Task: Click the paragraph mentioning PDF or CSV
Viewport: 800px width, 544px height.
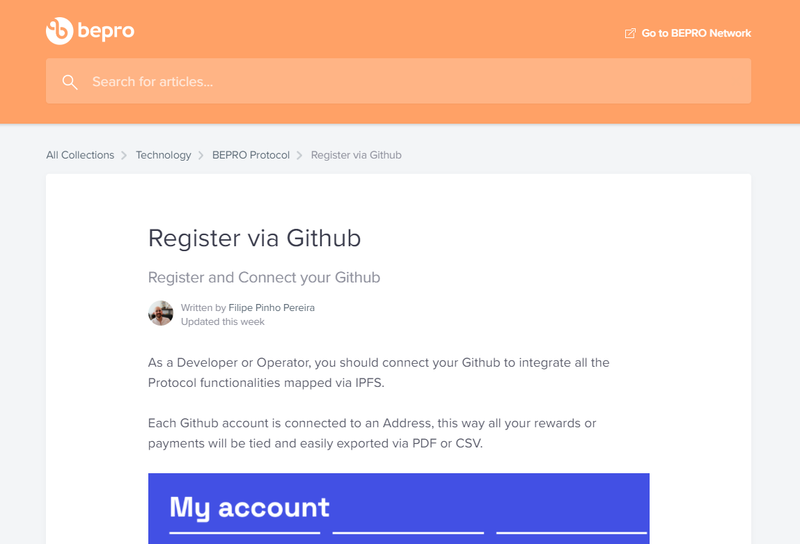Action: (x=372, y=433)
